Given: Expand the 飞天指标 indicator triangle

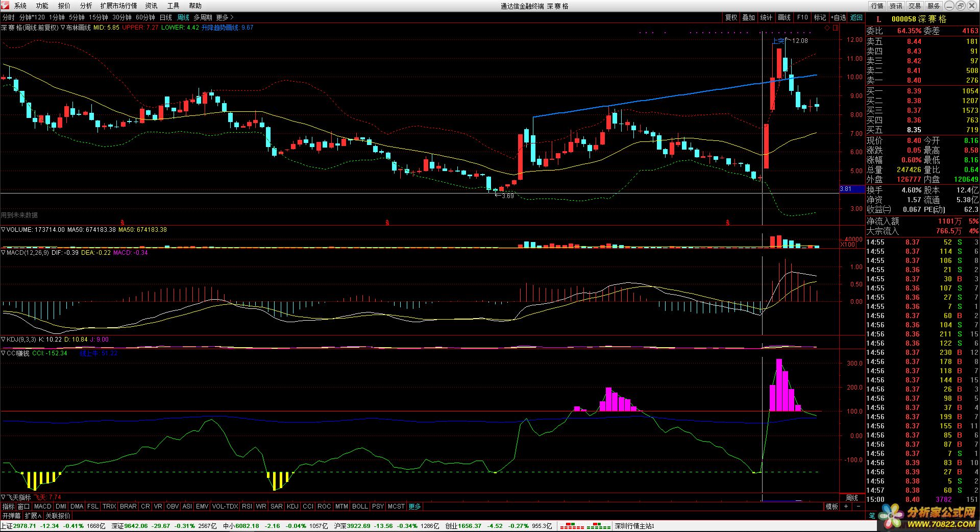Looking at the screenshot, I should (3, 497).
